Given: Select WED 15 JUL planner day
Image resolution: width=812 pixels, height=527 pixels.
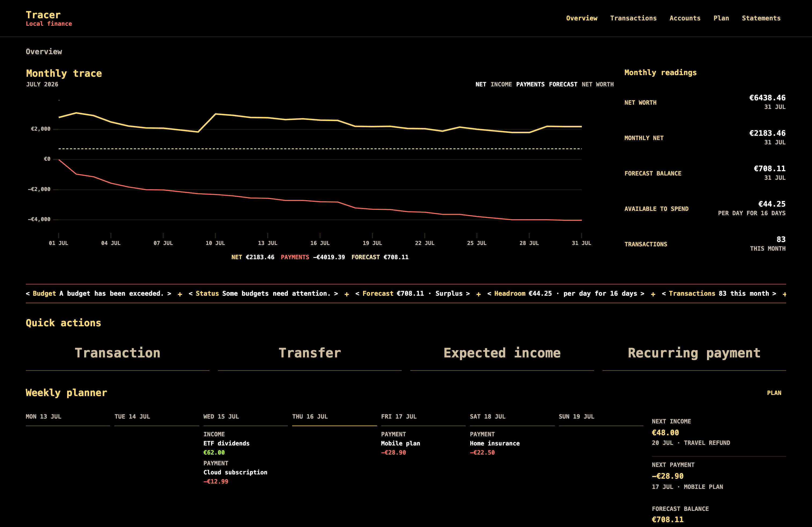Looking at the screenshot, I should pyautogui.click(x=221, y=416).
